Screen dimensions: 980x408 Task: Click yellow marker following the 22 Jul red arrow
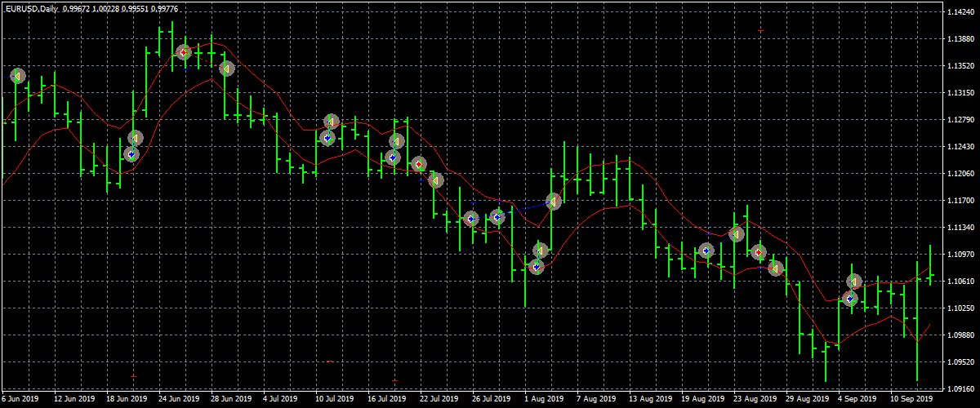(436, 180)
